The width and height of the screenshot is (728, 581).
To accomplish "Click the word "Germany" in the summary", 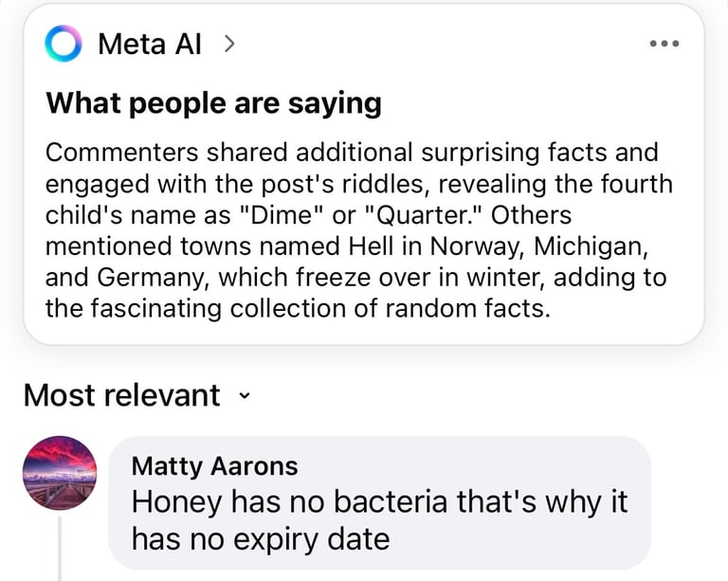I will pos(156,278).
